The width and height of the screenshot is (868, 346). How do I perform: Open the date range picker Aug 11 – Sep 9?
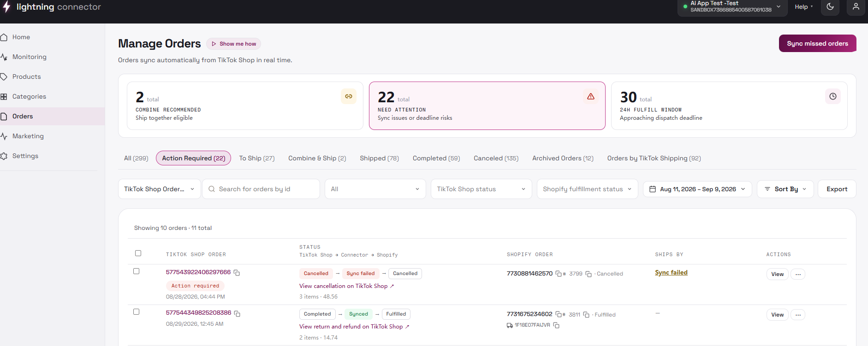(x=697, y=189)
